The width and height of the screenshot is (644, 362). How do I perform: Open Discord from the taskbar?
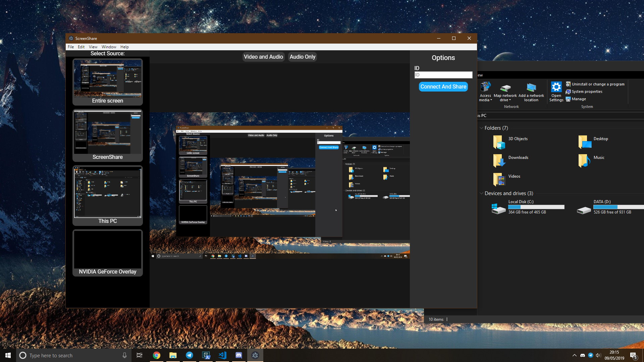click(239, 355)
